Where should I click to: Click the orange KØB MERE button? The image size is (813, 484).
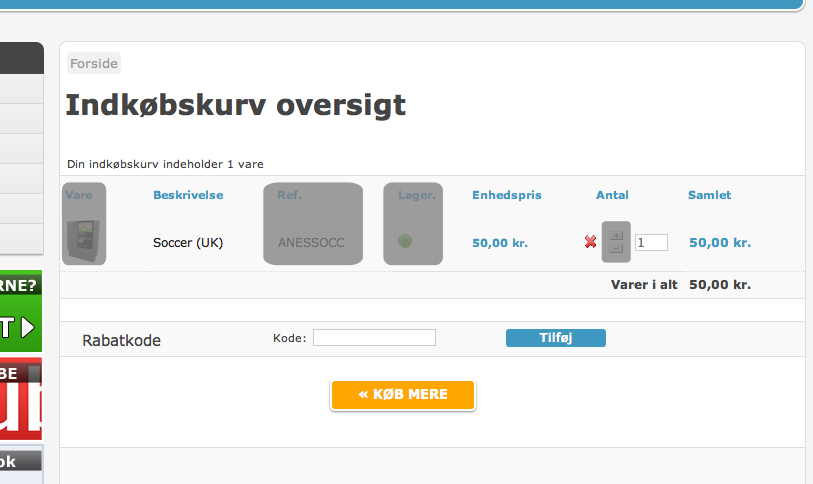tap(403, 395)
